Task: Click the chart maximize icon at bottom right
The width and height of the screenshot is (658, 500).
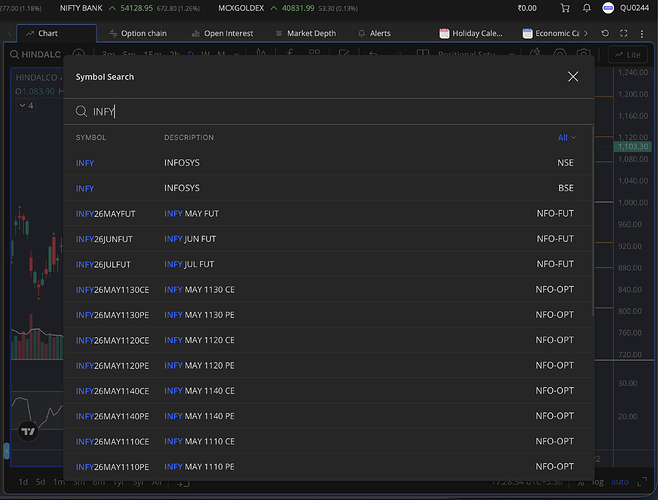Action: pyautogui.click(x=642, y=482)
